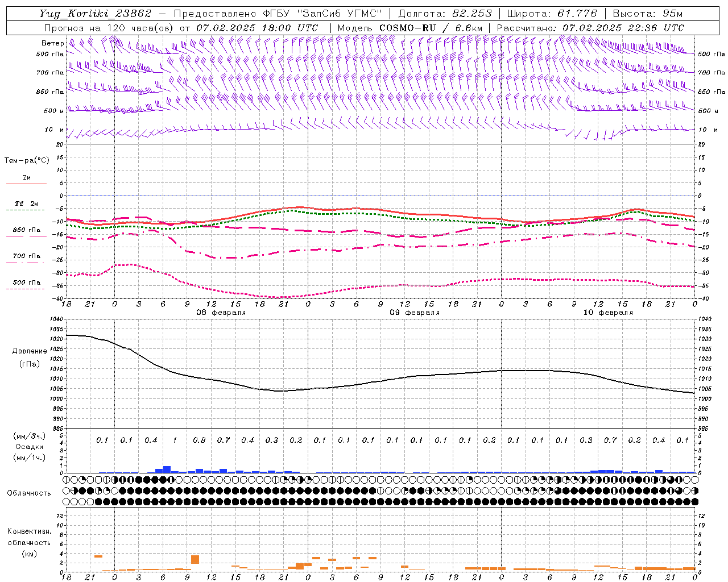Image resolution: width=728 pixels, height=582 pixels.
Task: Click the 'Широта: 61.776' header field
Action: click(x=552, y=14)
